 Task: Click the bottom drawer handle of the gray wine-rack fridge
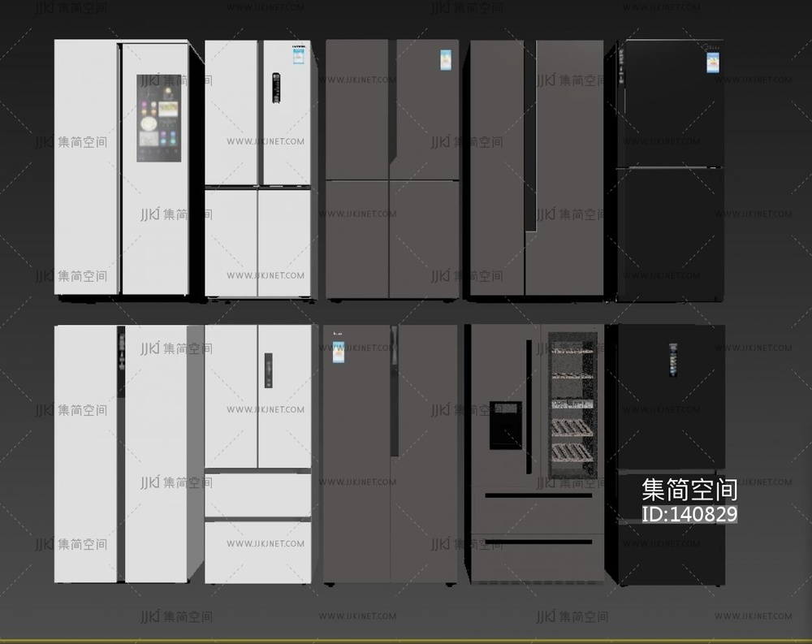tap(538, 542)
